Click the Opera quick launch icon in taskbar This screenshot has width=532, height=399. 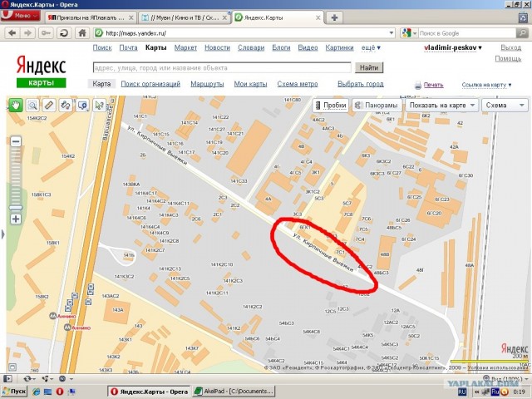60,392
